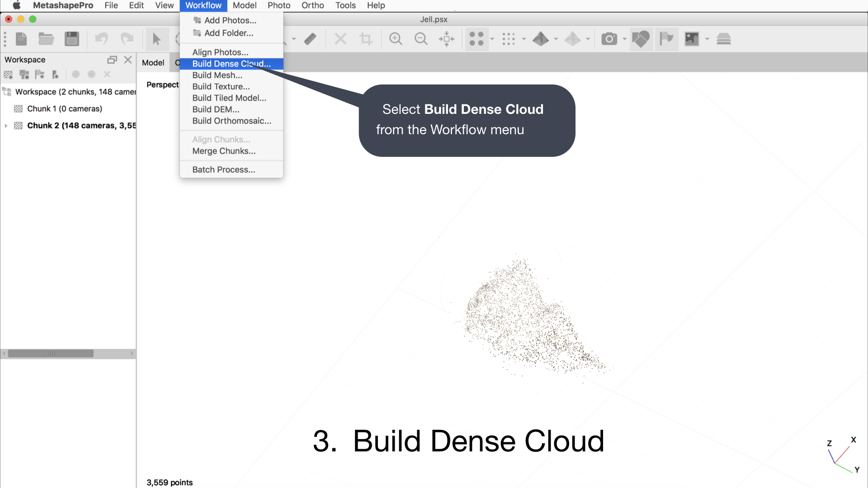Open dropdown arrow next to tiled model icon
Screen dimensions: 868x488
[x=588, y=39]
